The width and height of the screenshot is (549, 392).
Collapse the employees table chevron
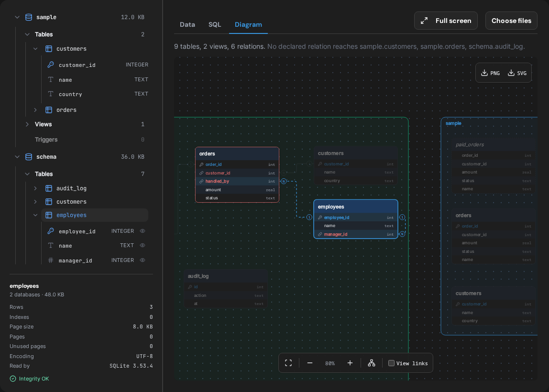35,215
